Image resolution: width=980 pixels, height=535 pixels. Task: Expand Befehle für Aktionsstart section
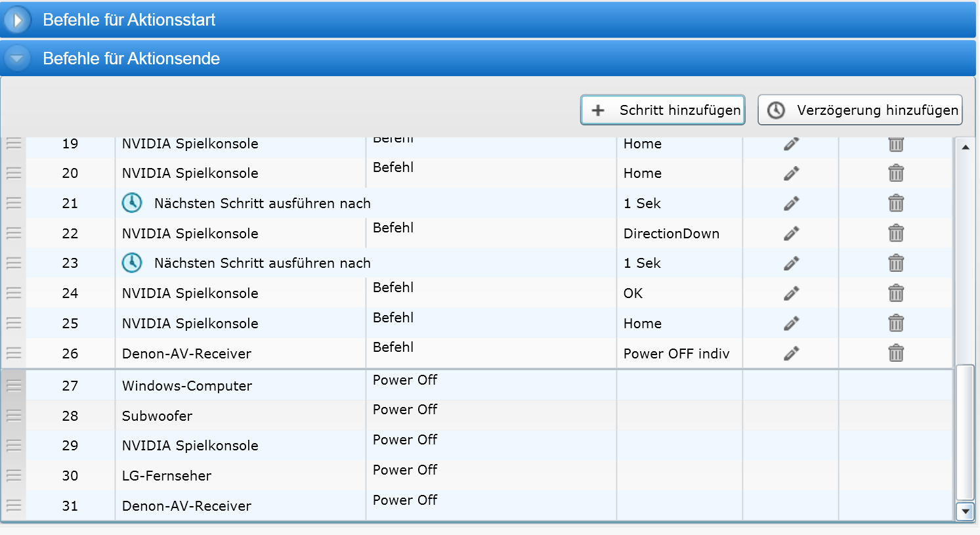pos(17,20)
